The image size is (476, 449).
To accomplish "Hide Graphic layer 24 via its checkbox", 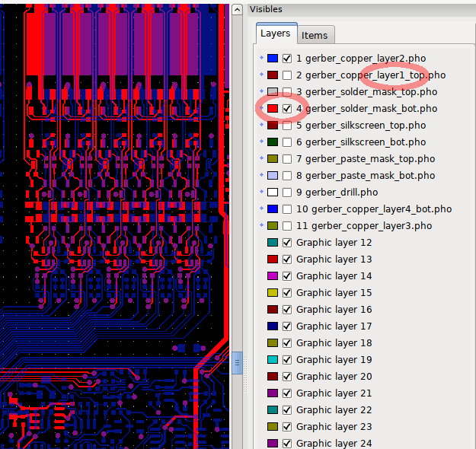I will 287,444.
